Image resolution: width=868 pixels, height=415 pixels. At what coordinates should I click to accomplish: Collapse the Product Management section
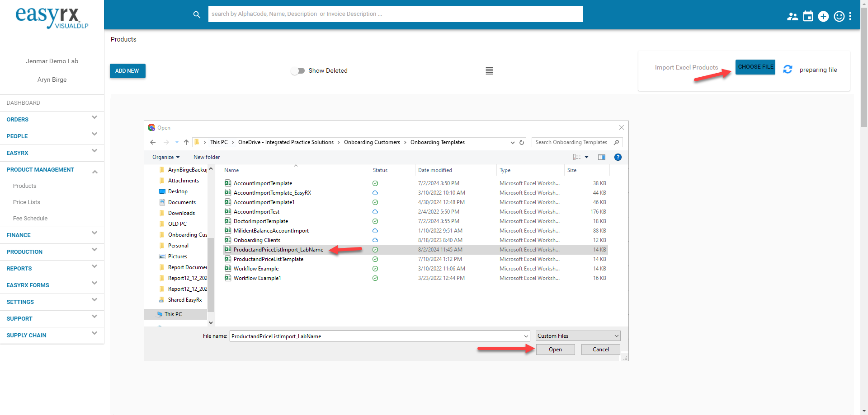(94, 171)
